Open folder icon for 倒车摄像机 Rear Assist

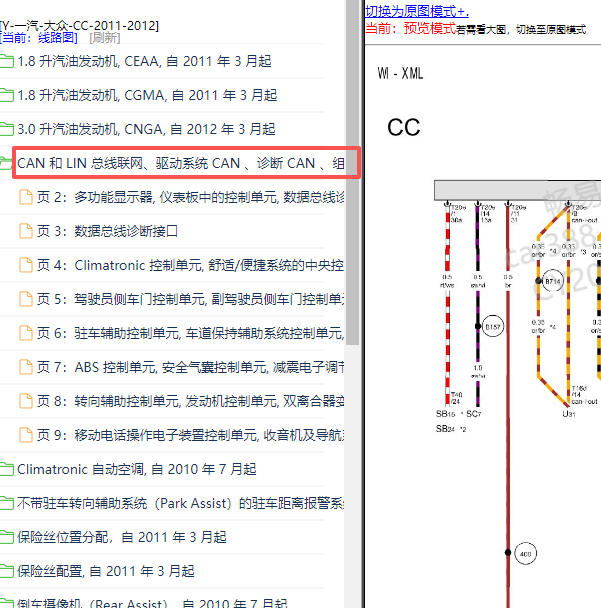[x=7, y=603]
